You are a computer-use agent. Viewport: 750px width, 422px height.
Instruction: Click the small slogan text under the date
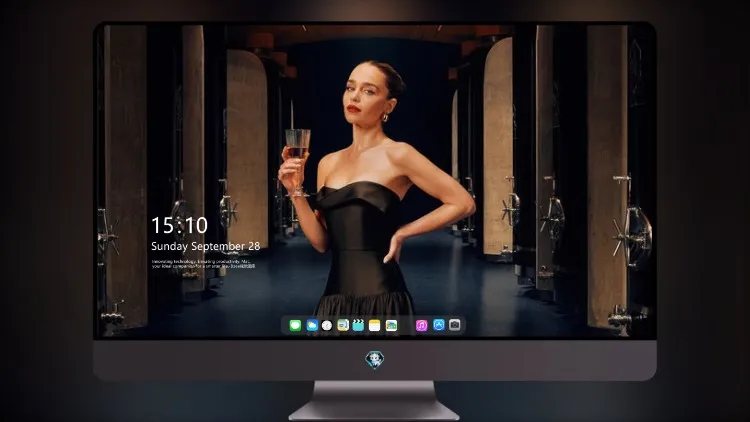coord(203,264)
